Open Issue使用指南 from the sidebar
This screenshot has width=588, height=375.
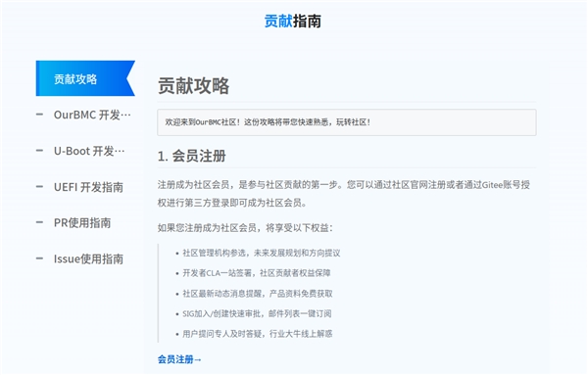(x=88, y=258)
